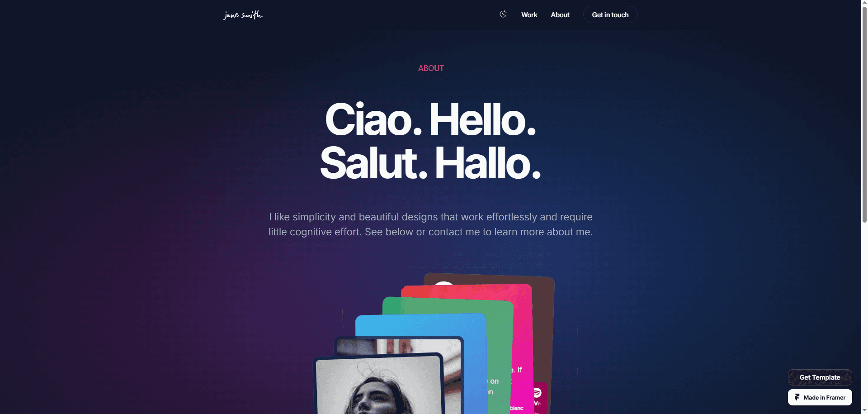The height and width of the screenshot is (414, 868).
Task: Toggle the dark mode moon icon
Action: point(503,14)
